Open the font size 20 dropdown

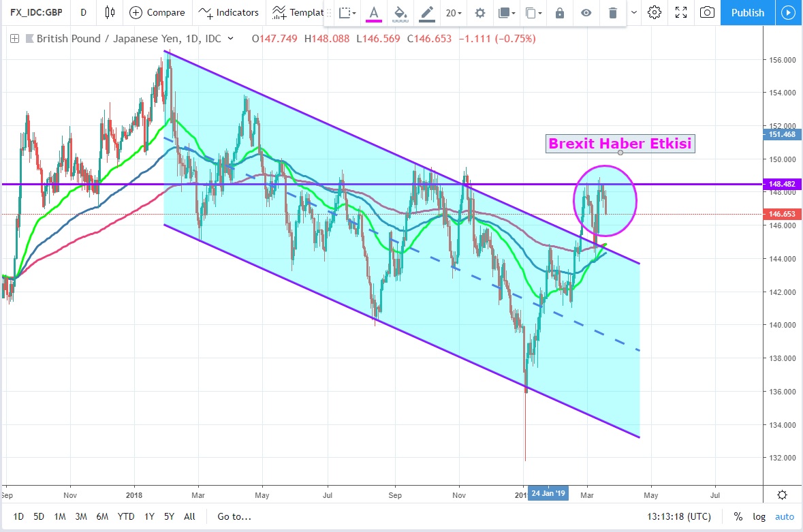coord(453,13)
